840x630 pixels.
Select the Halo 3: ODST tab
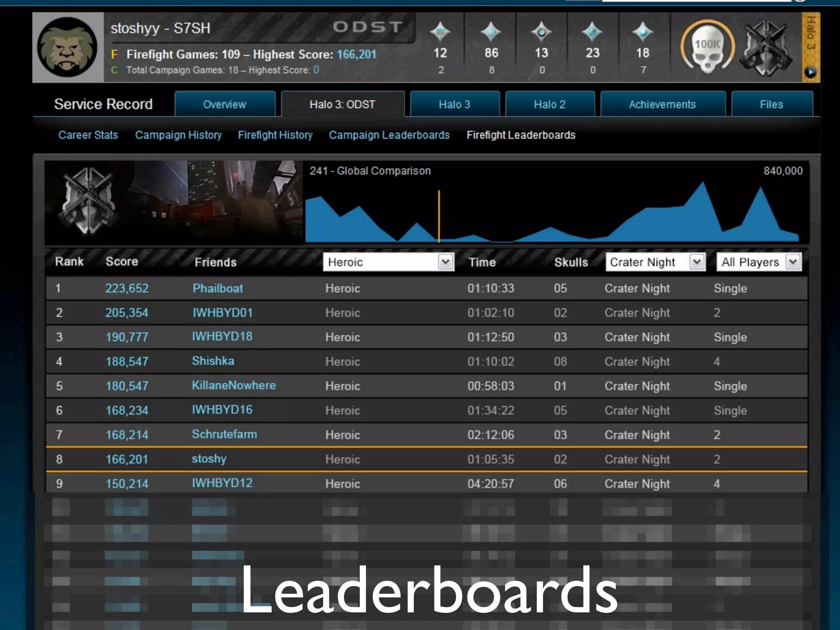tap(342, 104)
